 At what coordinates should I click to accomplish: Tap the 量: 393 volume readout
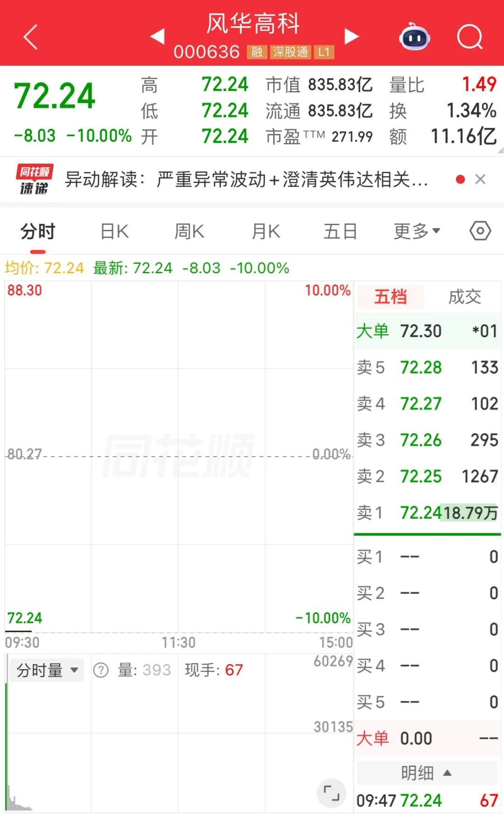point(144,670)
